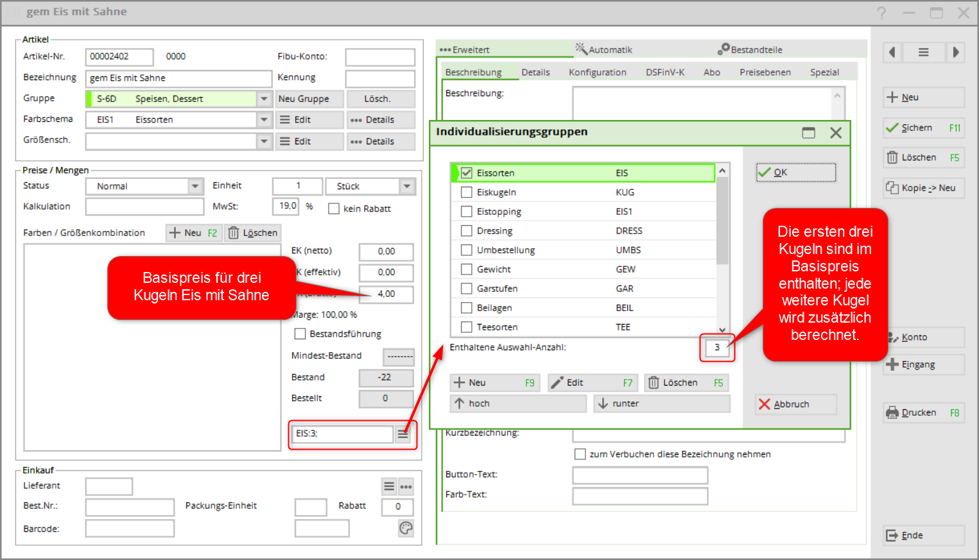Open the Status dropdown showing Normal
The image size is (979, 560).
click(x=195, y=186)
